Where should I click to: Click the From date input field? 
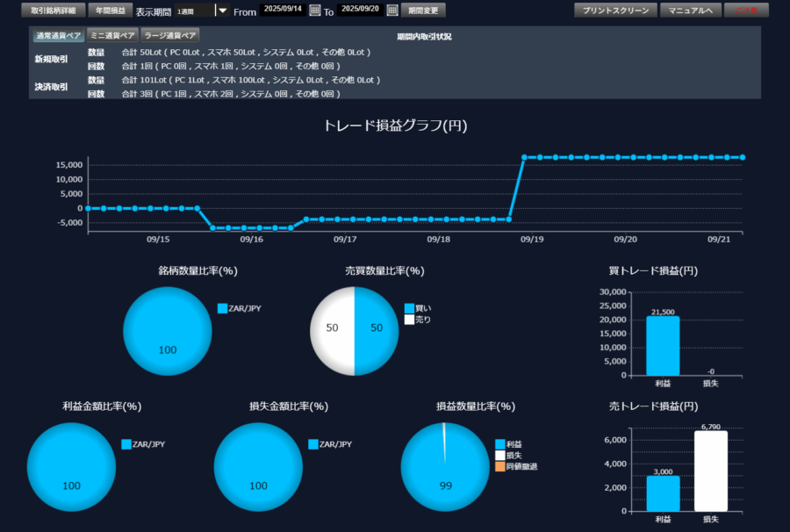[283, 10]
